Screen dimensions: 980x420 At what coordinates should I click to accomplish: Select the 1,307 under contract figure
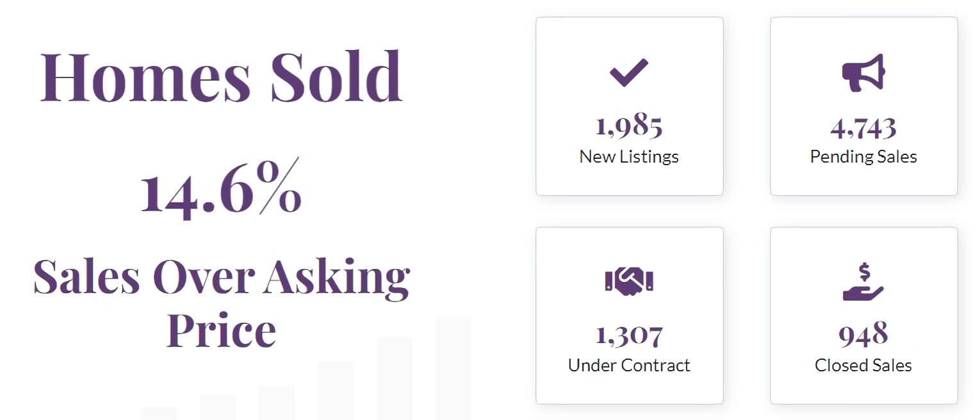click(x=629, y=335)
